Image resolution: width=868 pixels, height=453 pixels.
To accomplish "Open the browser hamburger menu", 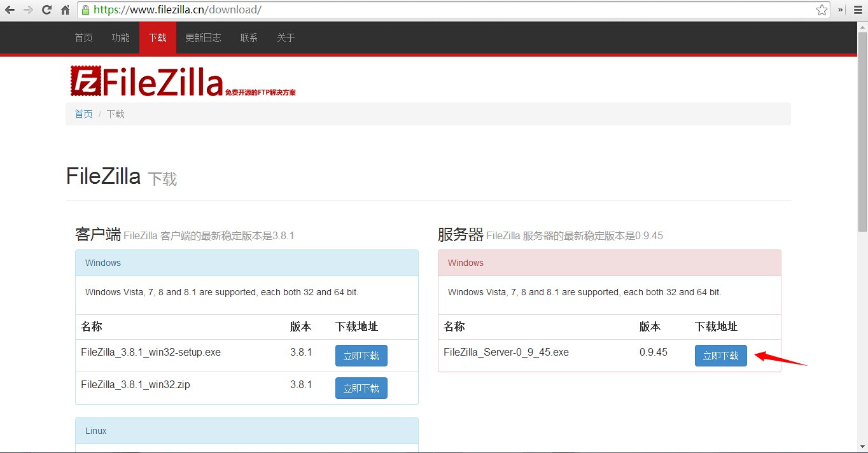I will coord(858,10).
